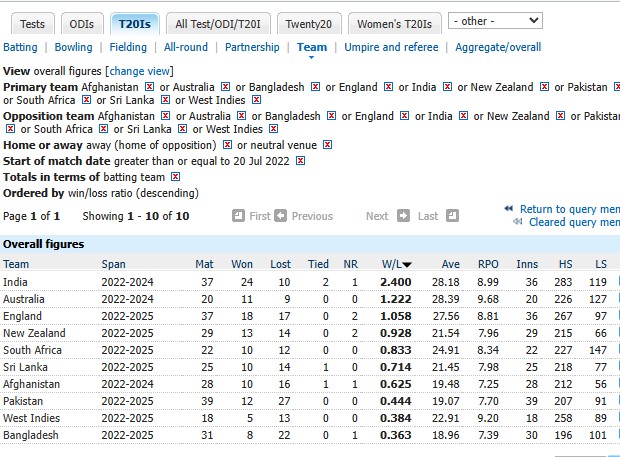The height and width of the screenshot is (457, 620).
Task: Sort table by Lost column
Action: coord(280,264)
